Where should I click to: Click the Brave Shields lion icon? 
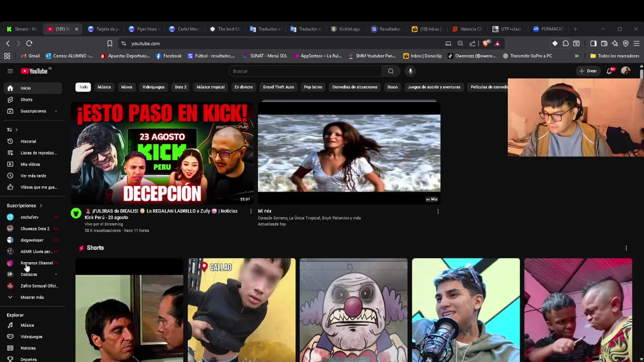pos(486,43)
